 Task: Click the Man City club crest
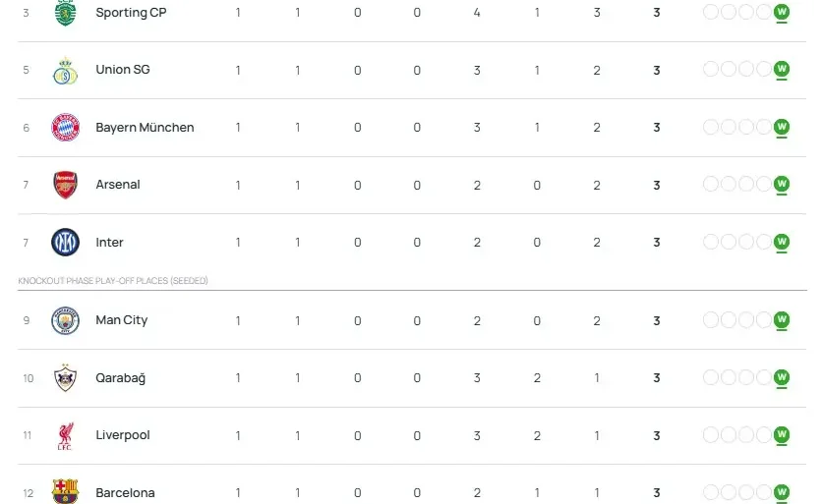click(65, 320)
